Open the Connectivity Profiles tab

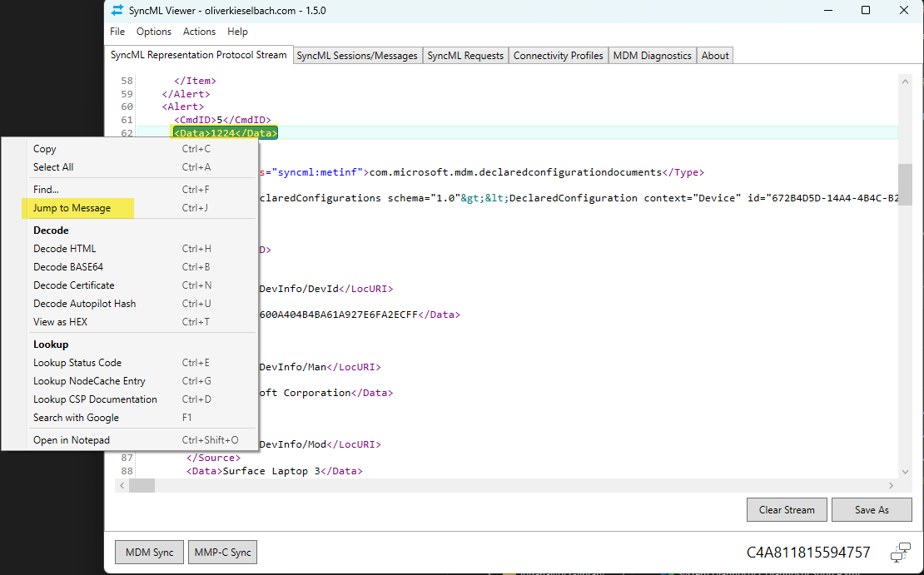pyautogui.click(x=558, y=56)
